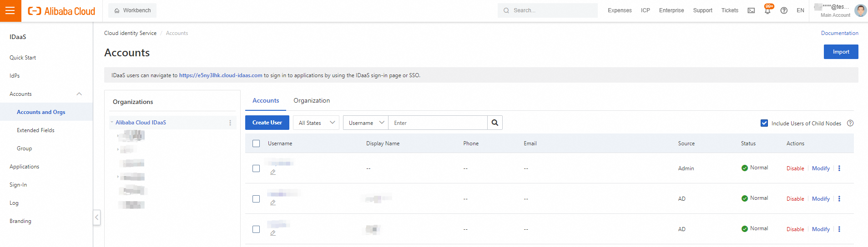Open more actions for the Admin-source user row

839,168
